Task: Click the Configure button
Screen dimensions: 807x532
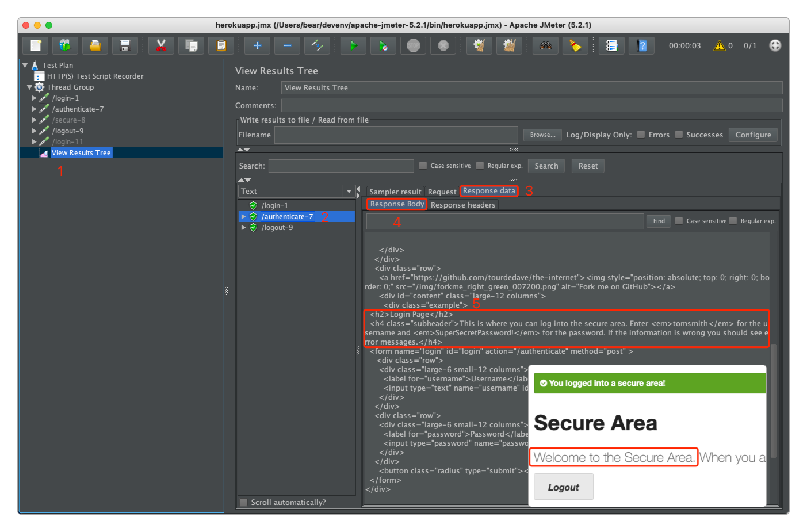Action: (753, 135)
